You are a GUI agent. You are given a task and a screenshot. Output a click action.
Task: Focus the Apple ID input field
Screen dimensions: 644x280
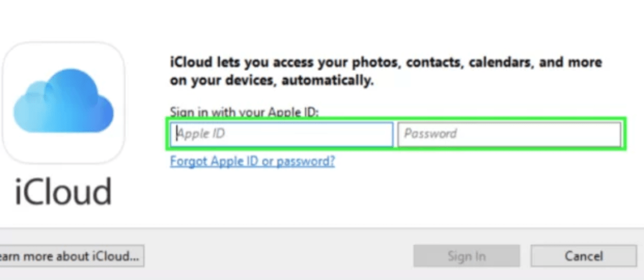pyautogui.click(x=282, y=134)
